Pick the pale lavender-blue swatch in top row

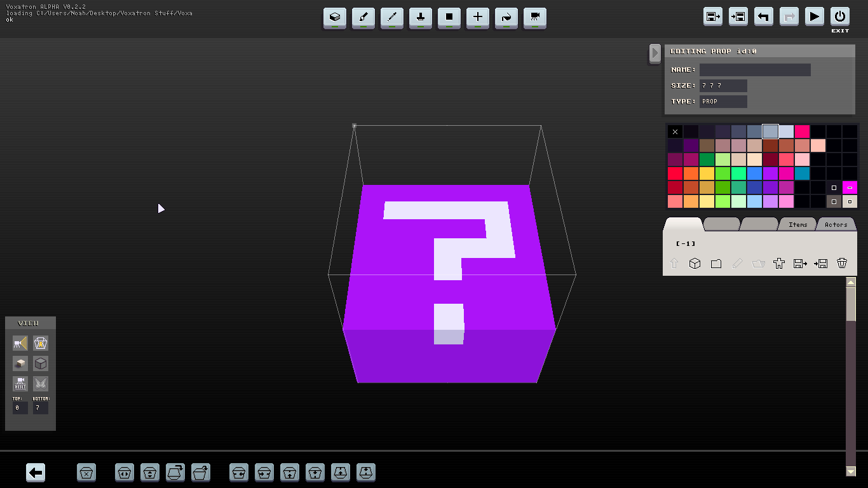click(787, 132)
